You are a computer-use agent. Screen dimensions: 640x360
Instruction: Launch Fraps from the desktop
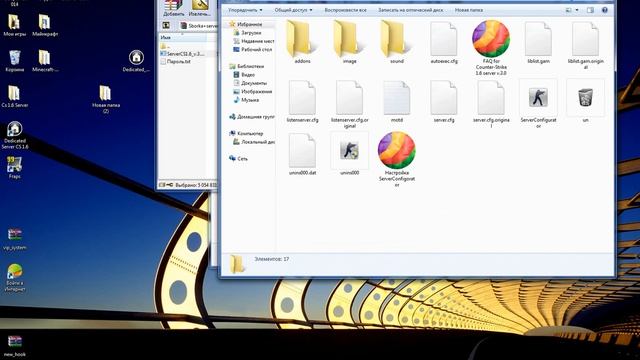pos(14,168)
